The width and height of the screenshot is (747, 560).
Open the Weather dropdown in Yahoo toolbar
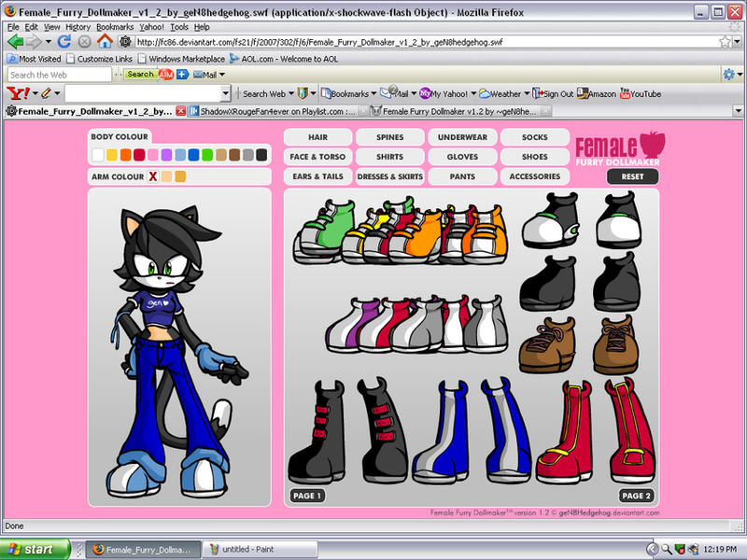(527, 93)
